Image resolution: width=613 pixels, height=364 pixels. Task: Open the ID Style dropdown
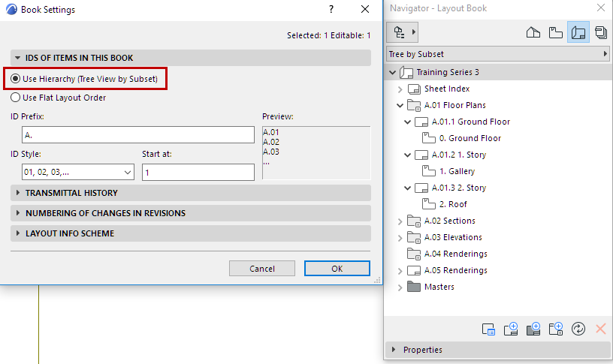point(78,173)
